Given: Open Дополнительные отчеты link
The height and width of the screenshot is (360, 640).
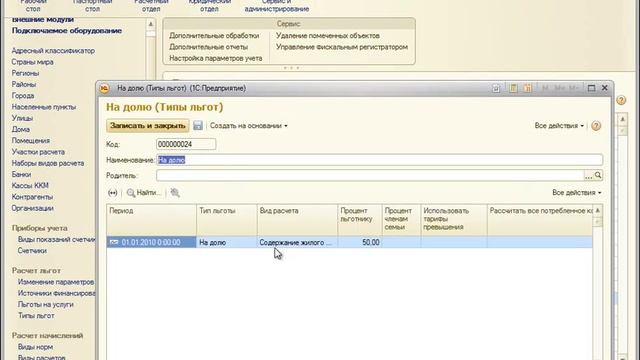Looking at the screenshot, I should click(x=209, y=47).
